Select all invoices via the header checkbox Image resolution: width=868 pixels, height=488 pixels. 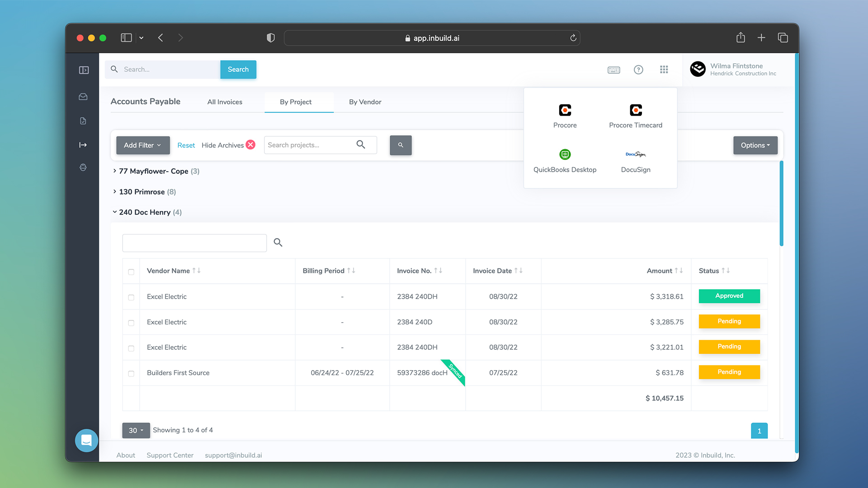click(131, 272)
